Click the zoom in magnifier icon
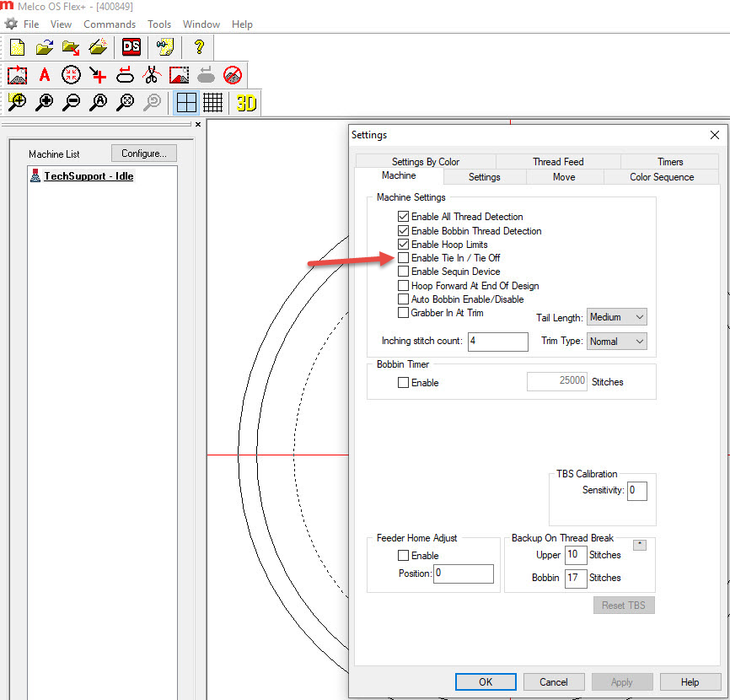This screenshot has width=730, height=700. [45, 103]
